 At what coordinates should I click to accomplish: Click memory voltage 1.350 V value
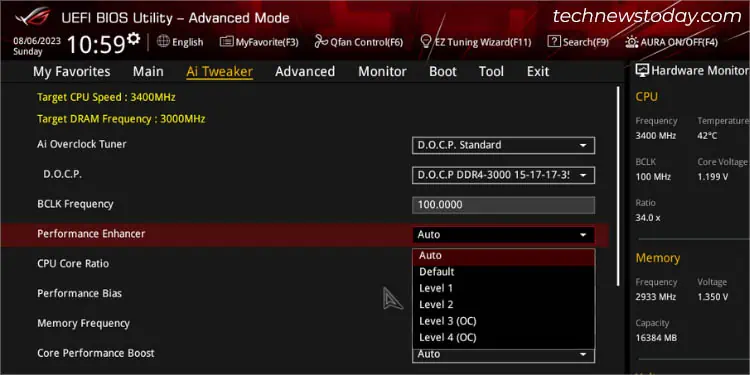tap(713, 297)
